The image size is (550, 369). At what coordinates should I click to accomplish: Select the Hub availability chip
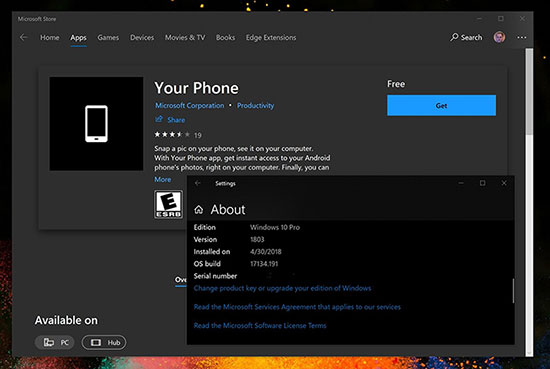[x=104, y=342]
